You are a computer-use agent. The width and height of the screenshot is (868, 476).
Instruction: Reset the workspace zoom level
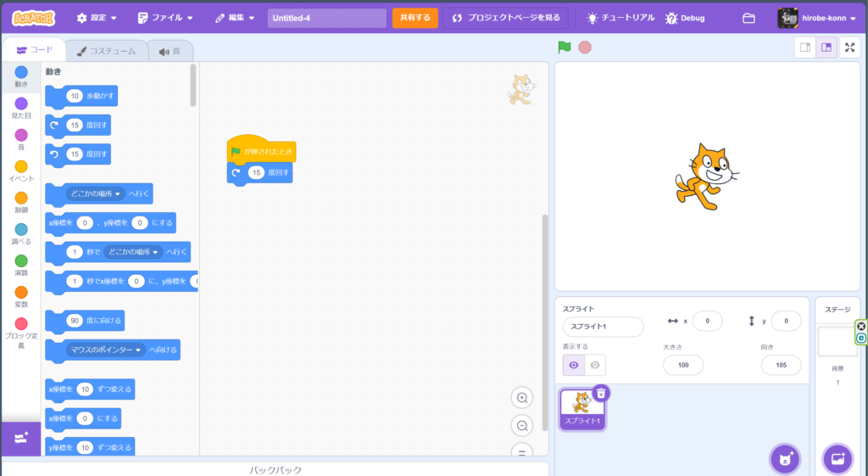[522, 450]
